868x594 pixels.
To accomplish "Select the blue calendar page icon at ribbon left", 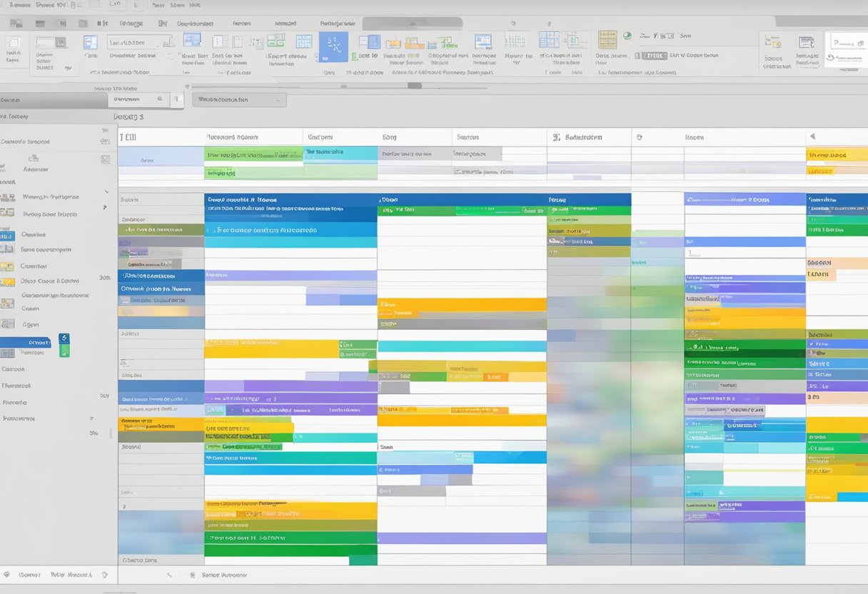I will click(91, 42).
